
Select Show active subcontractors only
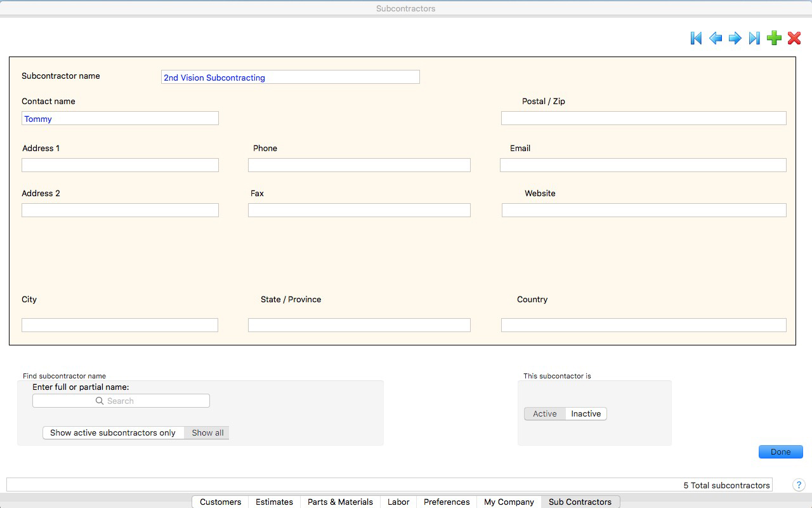coord(113,433)
